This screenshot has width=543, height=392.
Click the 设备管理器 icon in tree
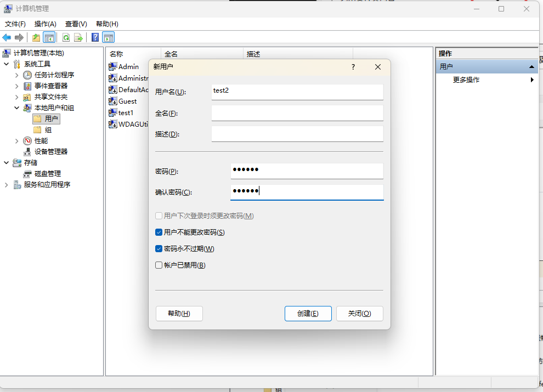[27, 152]
